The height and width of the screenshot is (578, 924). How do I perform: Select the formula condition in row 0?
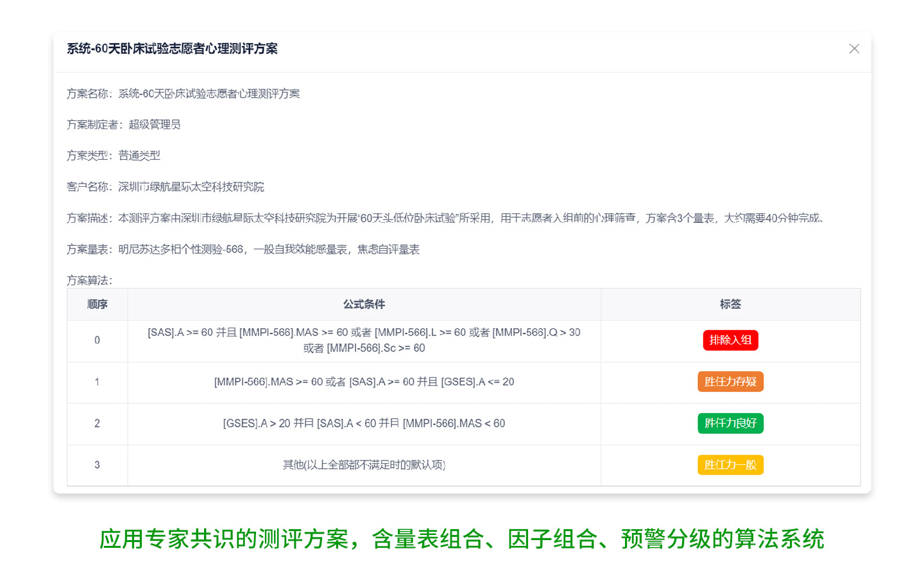pos(364,340)
